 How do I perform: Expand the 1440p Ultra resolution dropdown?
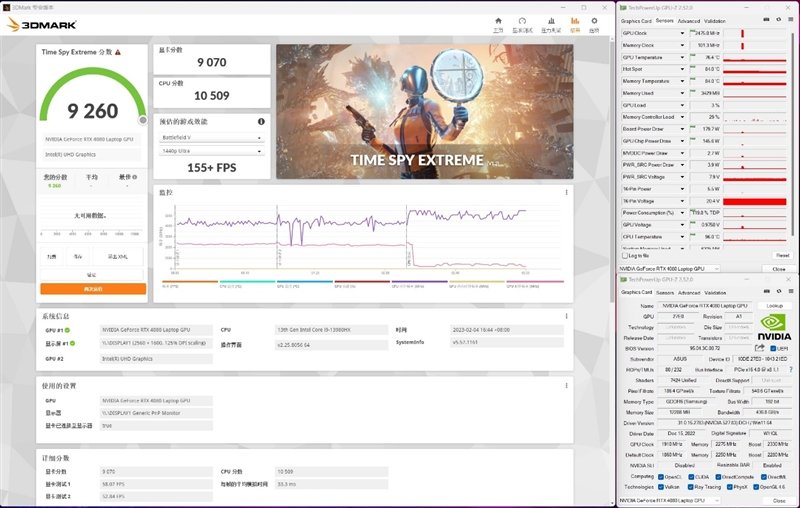tap(211, 151)
